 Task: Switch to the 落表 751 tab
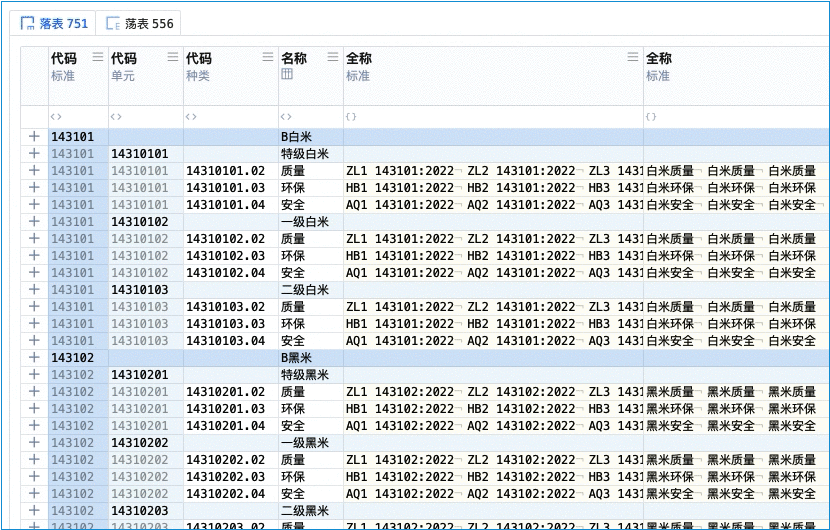53,23
